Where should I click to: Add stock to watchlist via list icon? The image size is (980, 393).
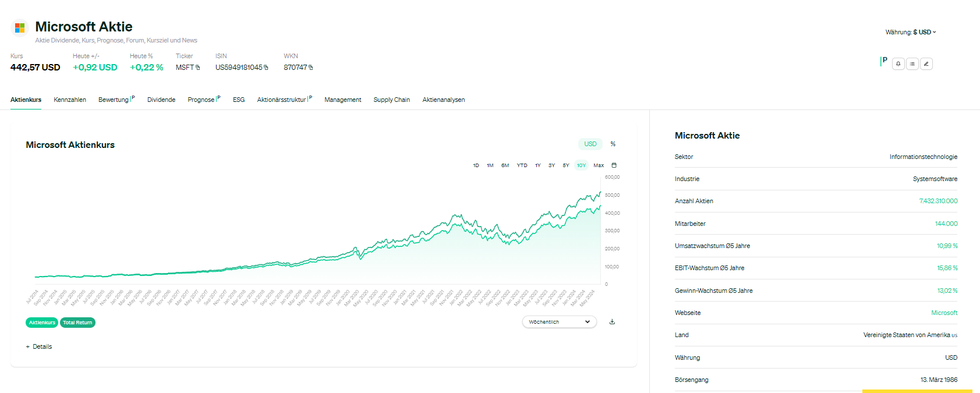912,64
